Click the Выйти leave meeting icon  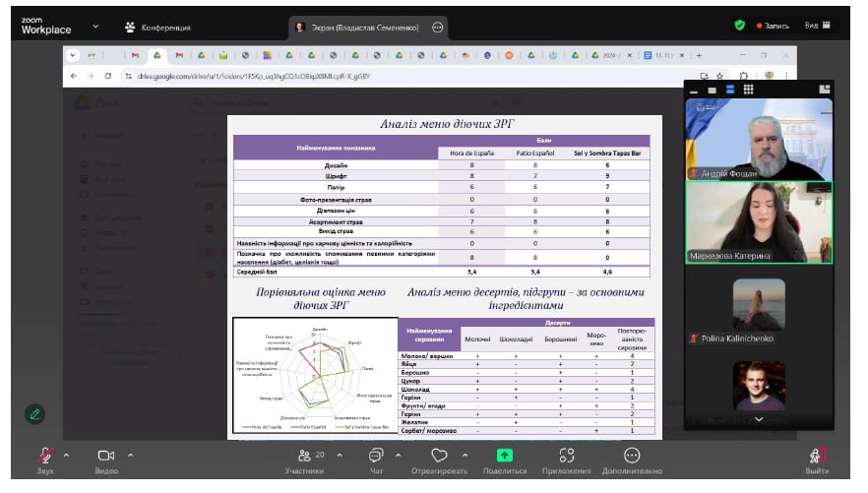click(x=817, y=456)
